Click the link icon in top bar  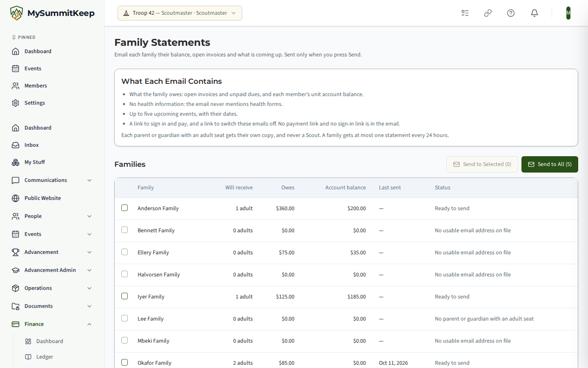pyautogui.click(x=488, y=13)
